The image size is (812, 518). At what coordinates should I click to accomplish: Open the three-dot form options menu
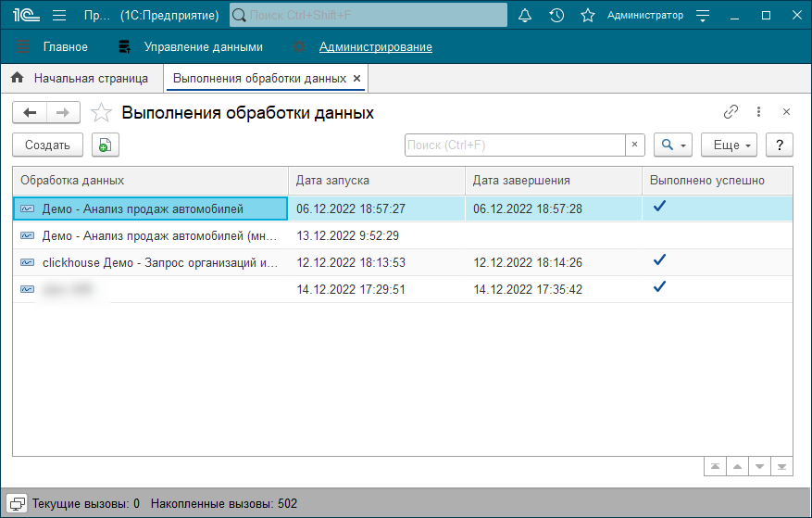click(x=758, y=111)
